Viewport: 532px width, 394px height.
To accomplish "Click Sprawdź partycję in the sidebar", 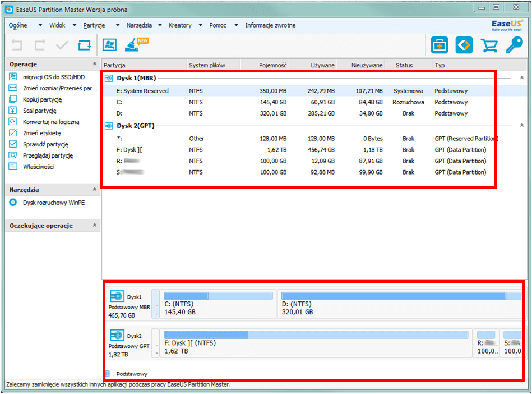I will coord(45,144).
